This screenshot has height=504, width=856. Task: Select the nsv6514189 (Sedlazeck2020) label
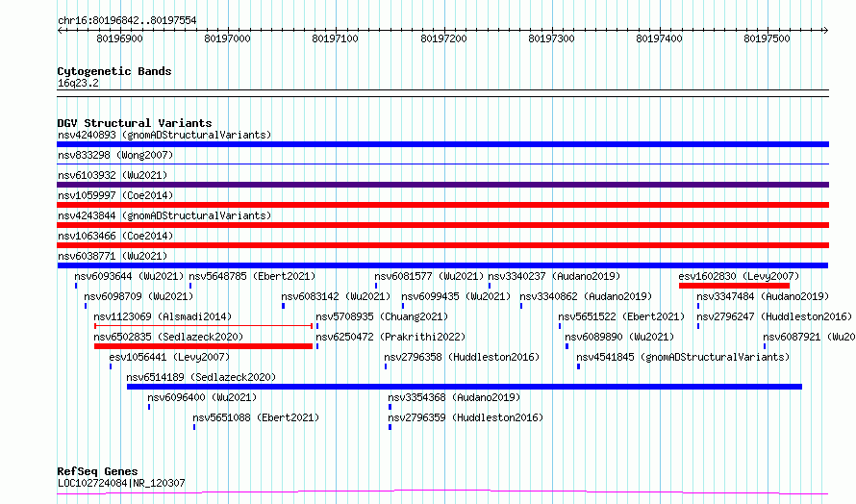click(x=201, y=377)
